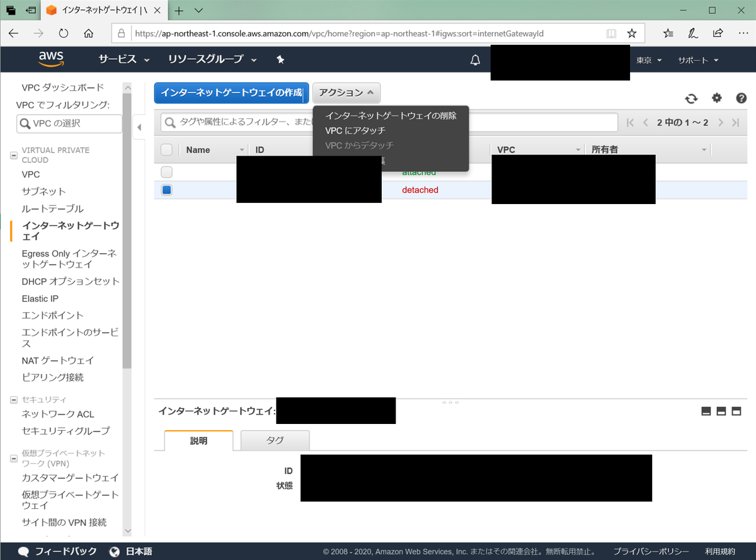Click browser forward arrow
The image size is (756, 560).
pos(38,33)
